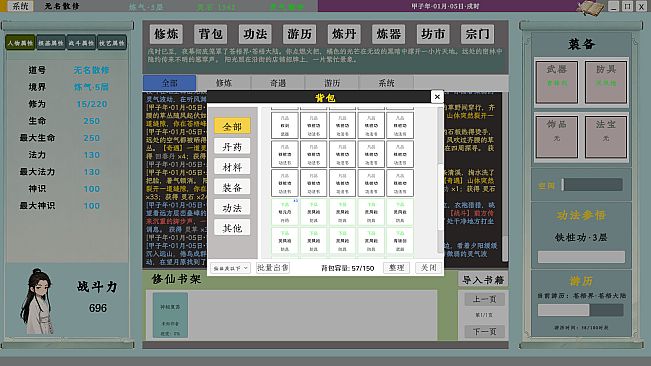Switch to the 战斗属性 attribute tab
The height and width of the screenshot is (366, 651).
click(x=81, y=43)
